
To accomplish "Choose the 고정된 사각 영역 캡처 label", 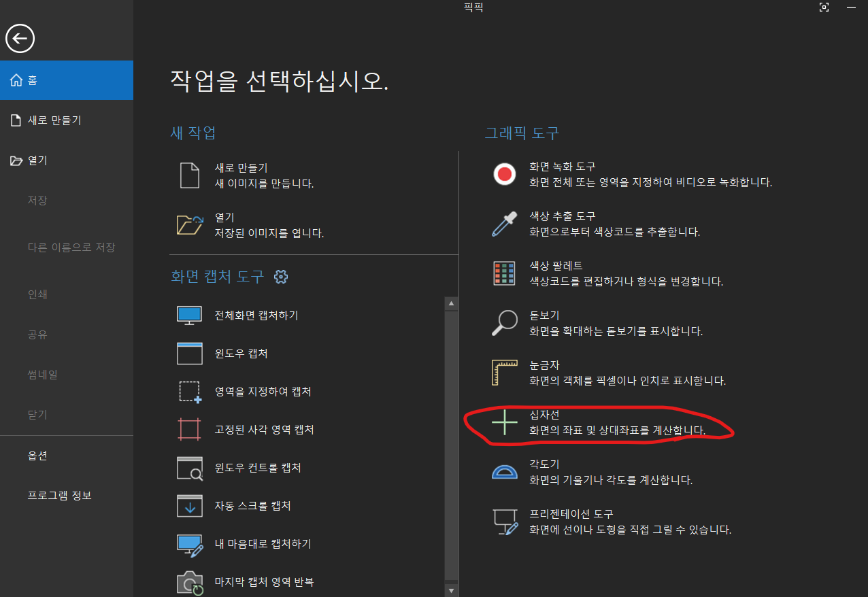I will [x=265, y=430].
